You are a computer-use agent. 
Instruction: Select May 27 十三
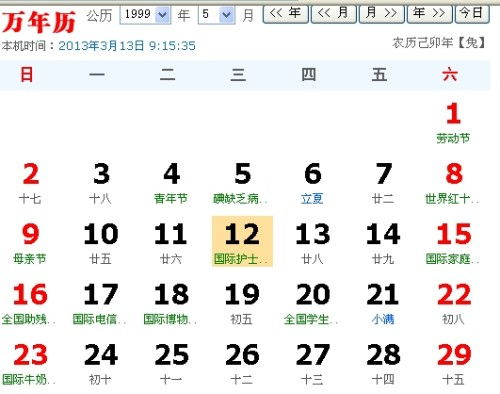click(x=313, y=364)
